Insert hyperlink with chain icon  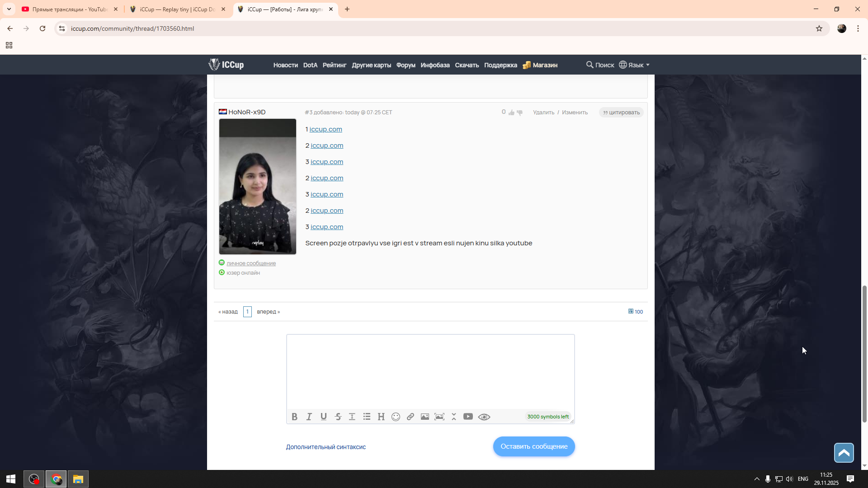410,417
